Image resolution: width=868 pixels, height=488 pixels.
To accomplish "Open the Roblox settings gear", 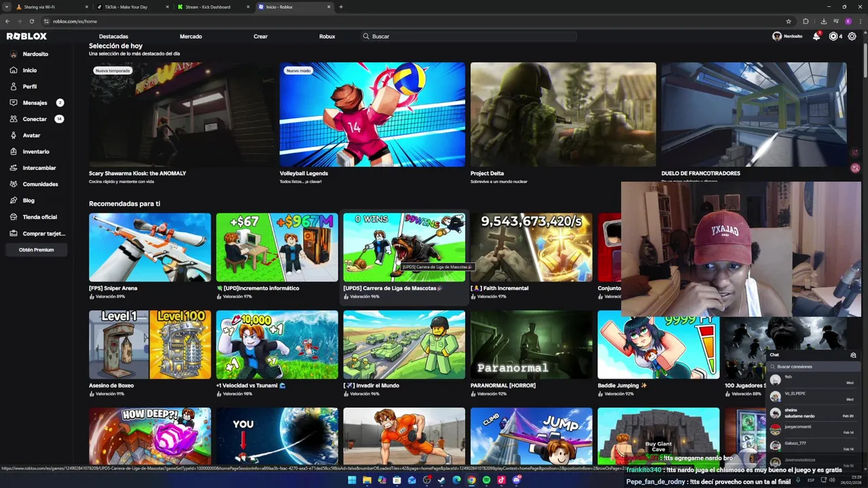I will click(x=852, y=37).
